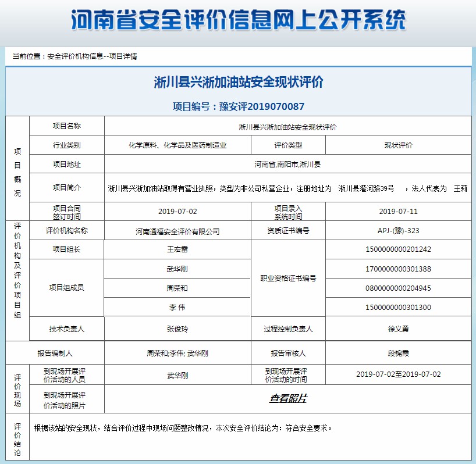Viewport: 476px width, 464px height.
Task: Click the 项目合同签订时间 label
Action: 67,212
